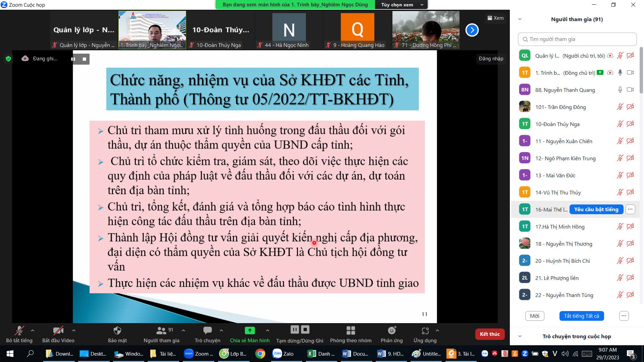Screen dimensions: 644x362
Task: Click the participants list scrollbar
Action: [641, 70]
